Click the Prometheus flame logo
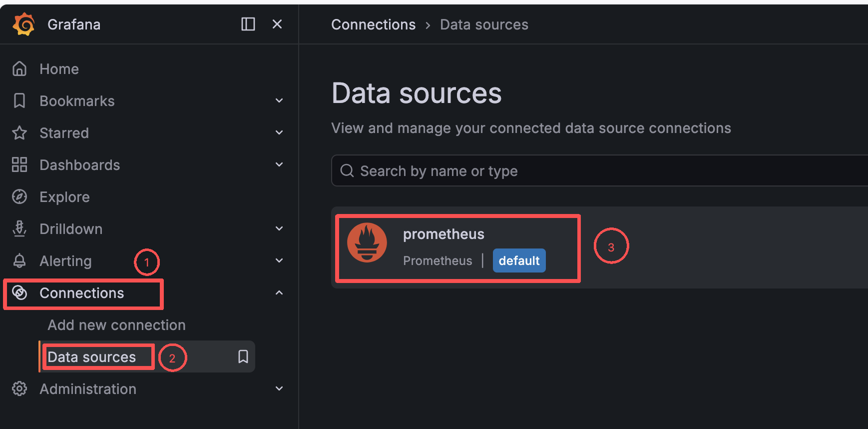 point(367,242)
